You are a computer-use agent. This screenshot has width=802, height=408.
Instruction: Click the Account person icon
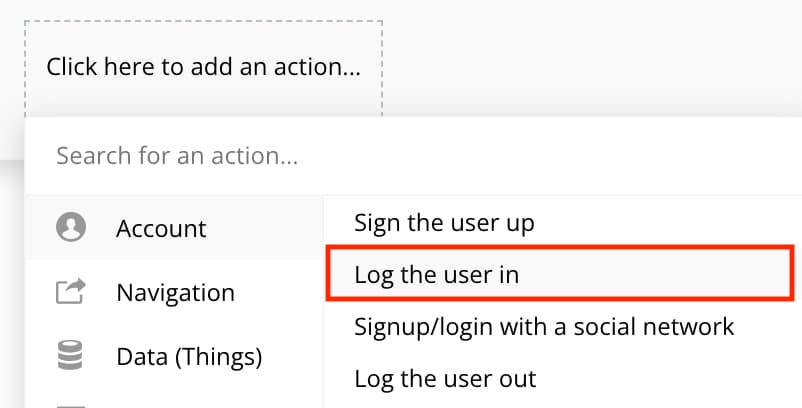tap(71, 227)
